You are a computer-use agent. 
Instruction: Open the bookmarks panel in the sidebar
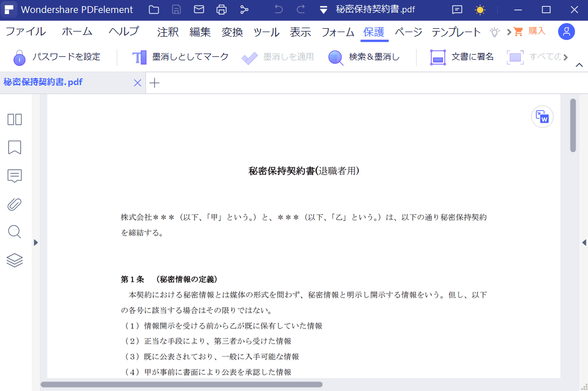(x=14, y=148)
